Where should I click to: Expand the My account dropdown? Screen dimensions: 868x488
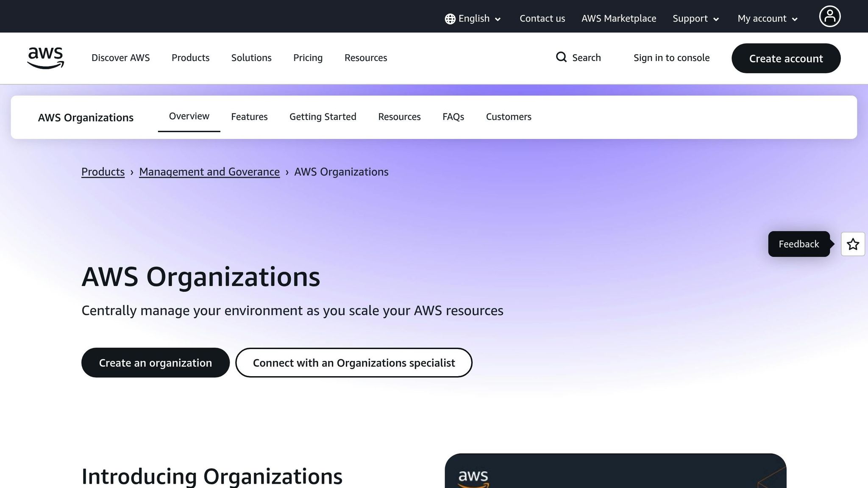[767, 19]
